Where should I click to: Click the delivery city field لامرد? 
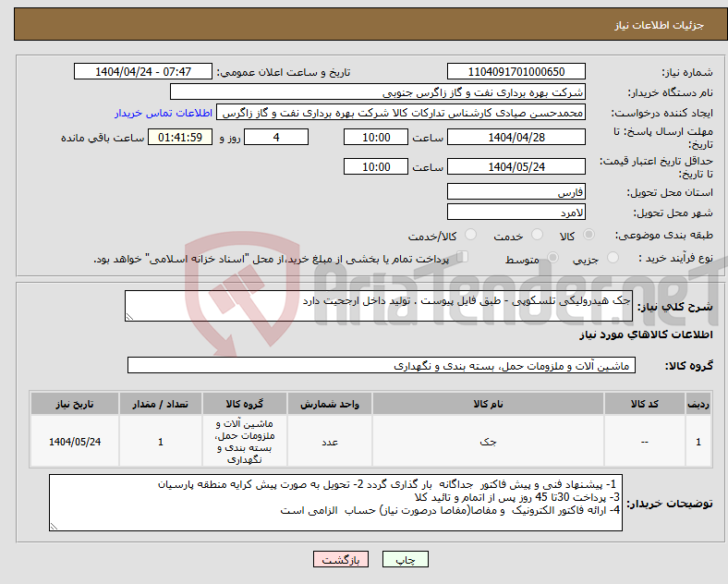(x=516, y=212)
